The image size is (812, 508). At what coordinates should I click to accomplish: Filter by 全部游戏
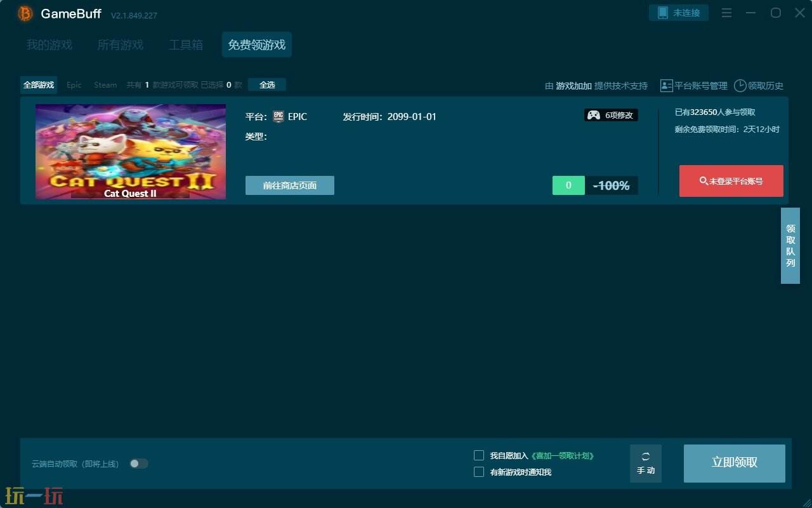[x=39, y=85]
